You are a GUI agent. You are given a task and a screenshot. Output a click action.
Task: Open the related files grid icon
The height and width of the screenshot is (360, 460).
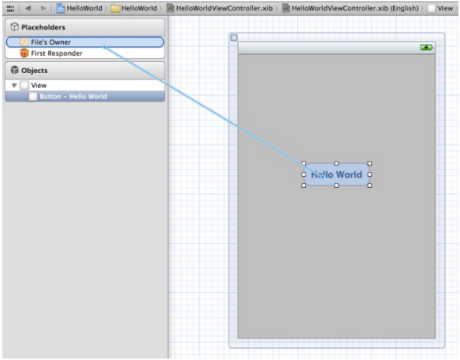[10, 8]
